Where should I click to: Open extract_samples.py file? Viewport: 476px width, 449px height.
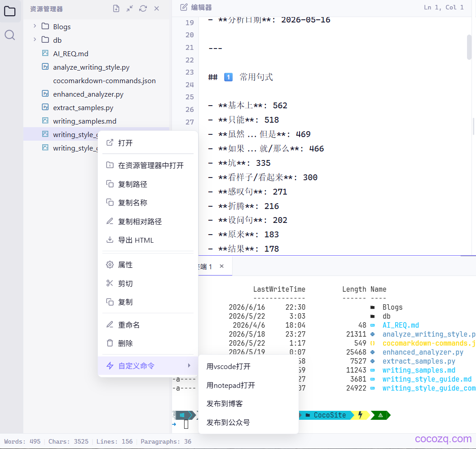click(97, 107)
